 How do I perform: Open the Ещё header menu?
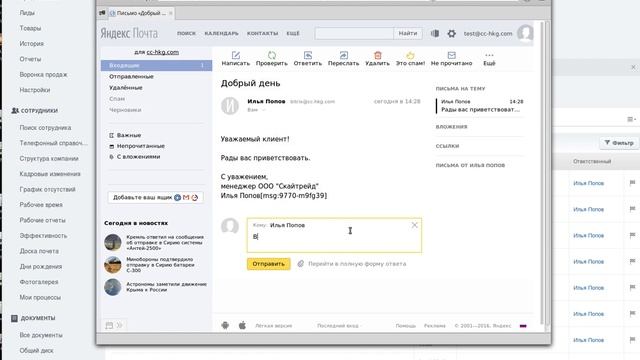click(293, 33)
